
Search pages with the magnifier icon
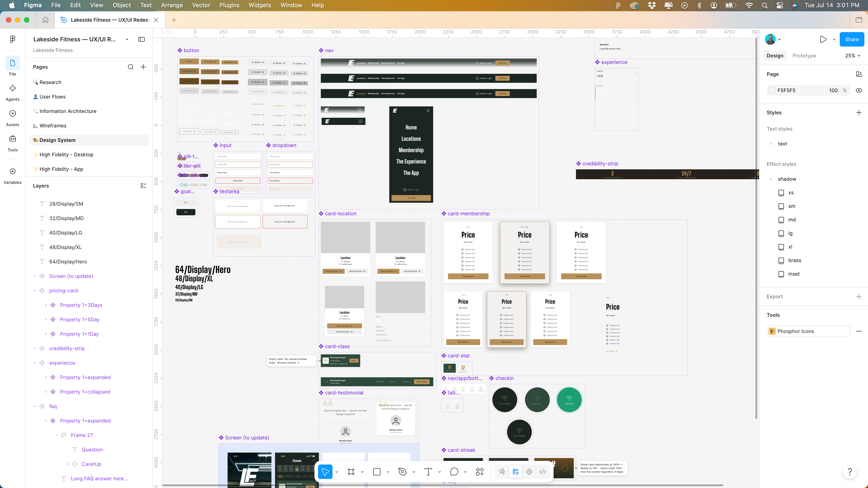click(130, 67)
